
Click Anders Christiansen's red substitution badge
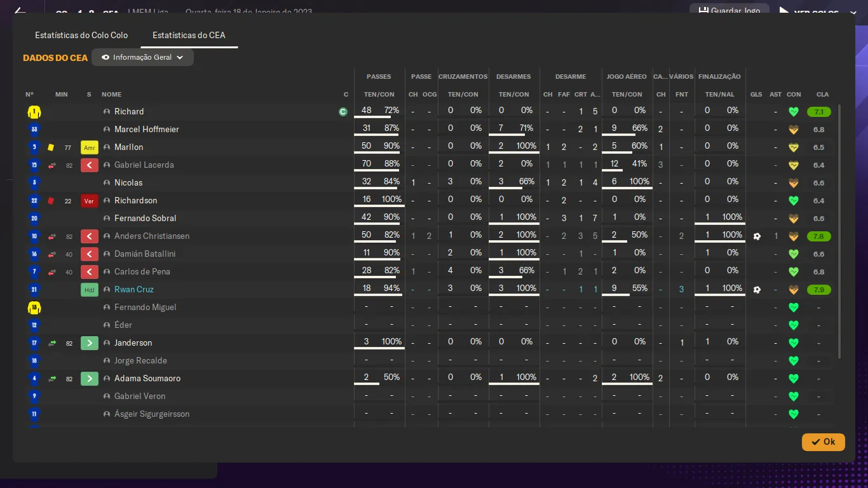(x=90, y=236)
